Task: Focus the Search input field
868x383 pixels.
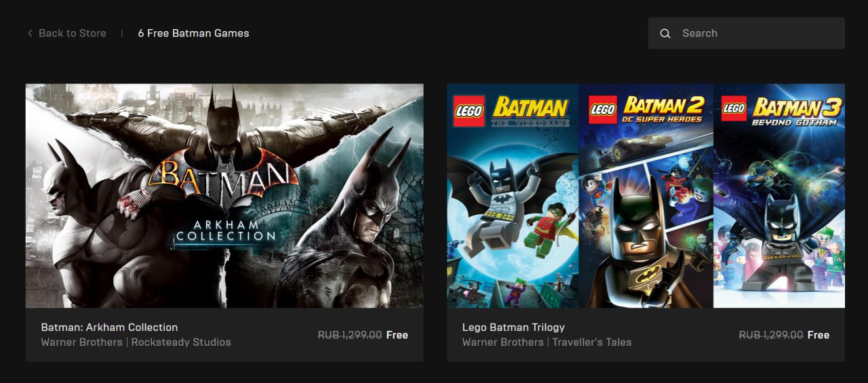Action: point(746,33)
